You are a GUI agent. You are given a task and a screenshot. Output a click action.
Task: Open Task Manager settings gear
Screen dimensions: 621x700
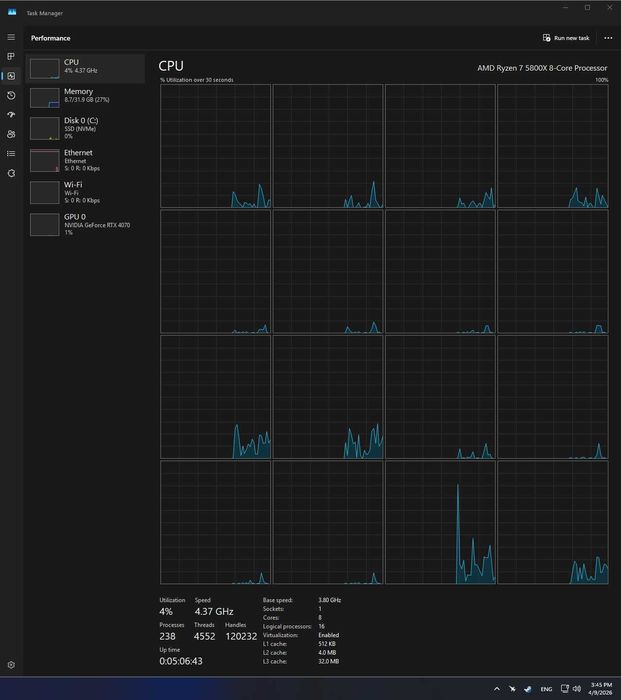point(11,665)
